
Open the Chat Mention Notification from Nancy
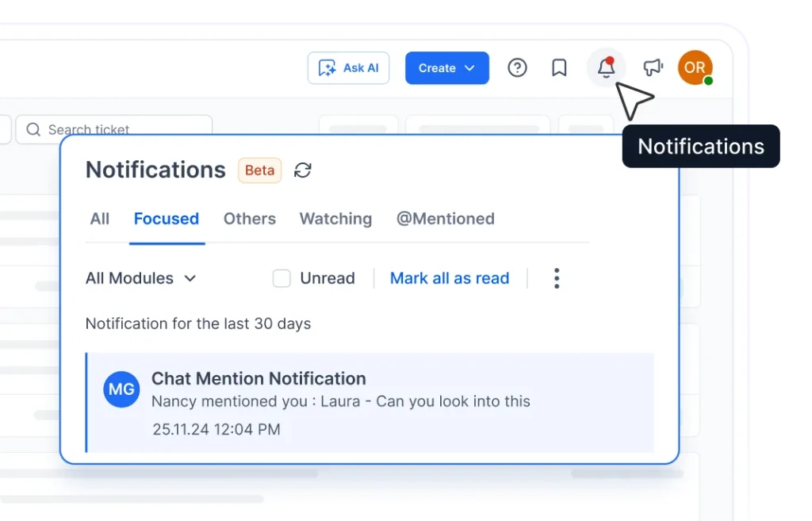[x=341, y=400]
